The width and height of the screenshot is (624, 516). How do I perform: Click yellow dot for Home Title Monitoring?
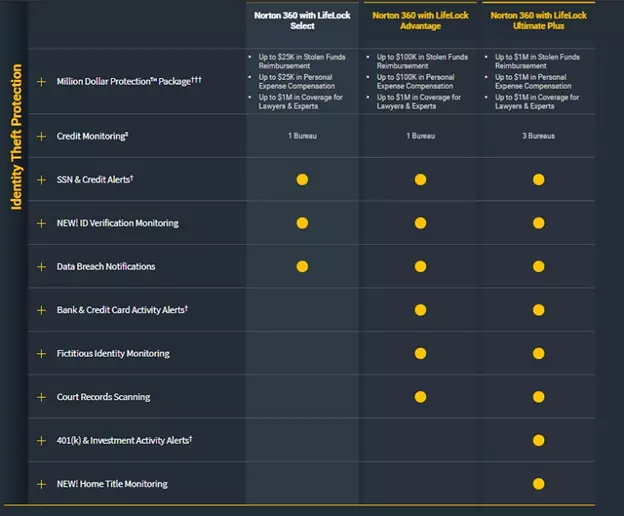[x=539, y=484]
